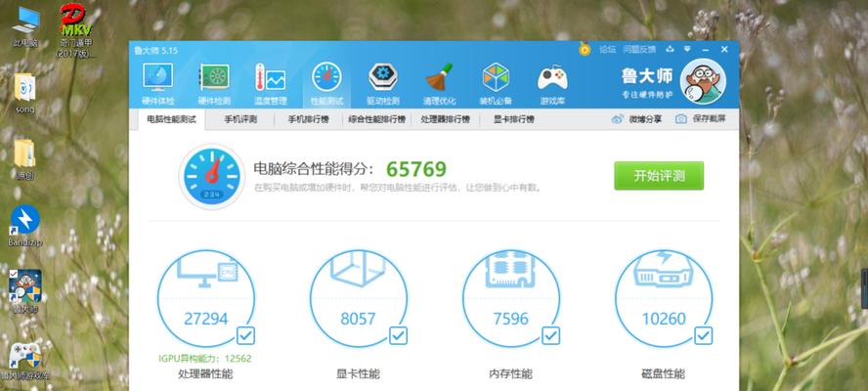Click the 专注硬件防护 slogan text
This screenshot has width=868, height=391.
click(646, 94)
